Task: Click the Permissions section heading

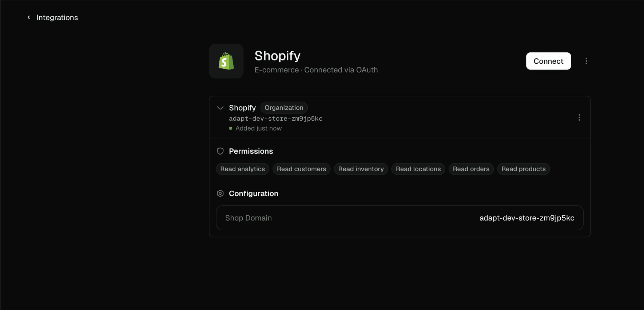Action: pyautogui.click(x=251, y=151)
